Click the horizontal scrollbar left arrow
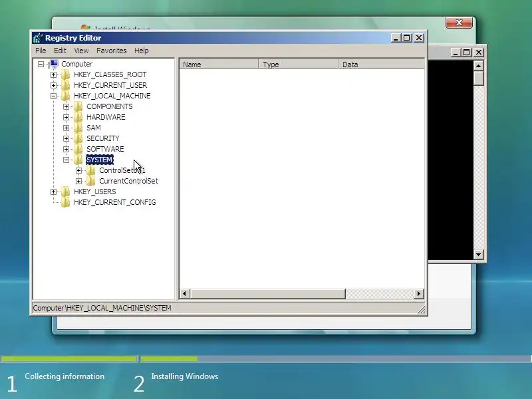 point(184,293)
